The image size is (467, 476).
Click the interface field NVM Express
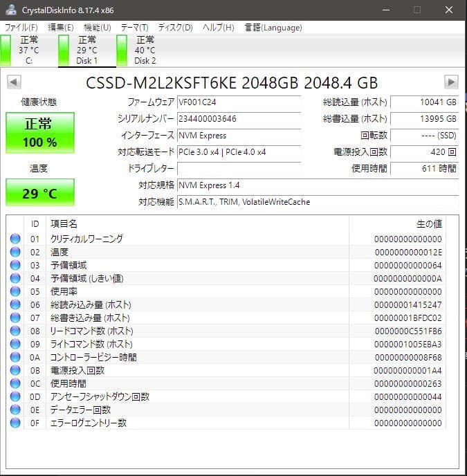click(239, 136)
